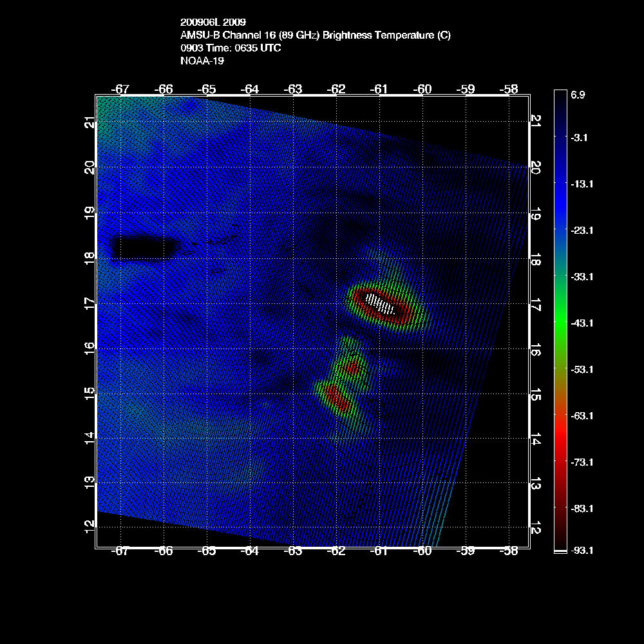The width and height of the screenshot is (644, 644).
Task: Click the colorbar value "-53.1"
Action: coord(582,370)
